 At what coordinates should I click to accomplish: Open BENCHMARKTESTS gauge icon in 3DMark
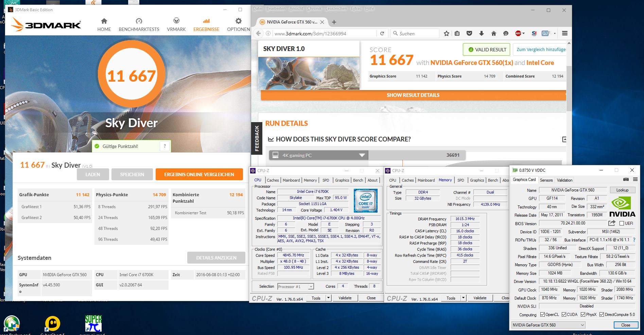click(x=139, y=21)
